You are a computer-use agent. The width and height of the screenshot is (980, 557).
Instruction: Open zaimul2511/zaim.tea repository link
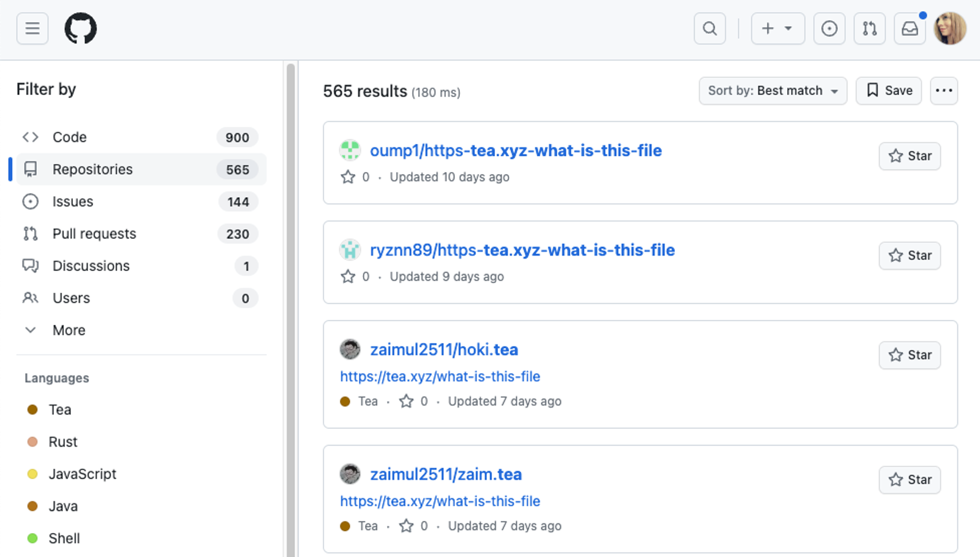coord(446,474)
